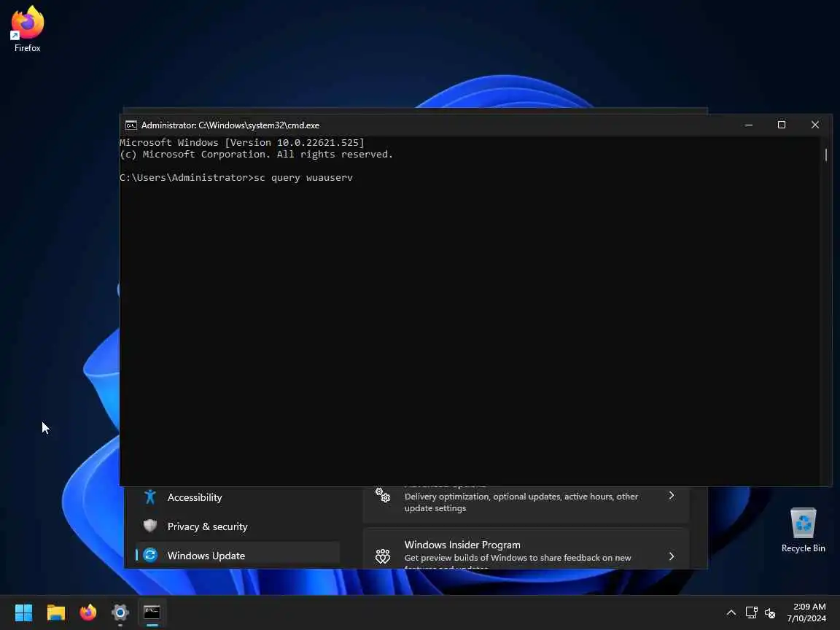Open the Firefox desktop shortcut
The height and width of the screenshot is (630, 840).
tap(27, 29)
